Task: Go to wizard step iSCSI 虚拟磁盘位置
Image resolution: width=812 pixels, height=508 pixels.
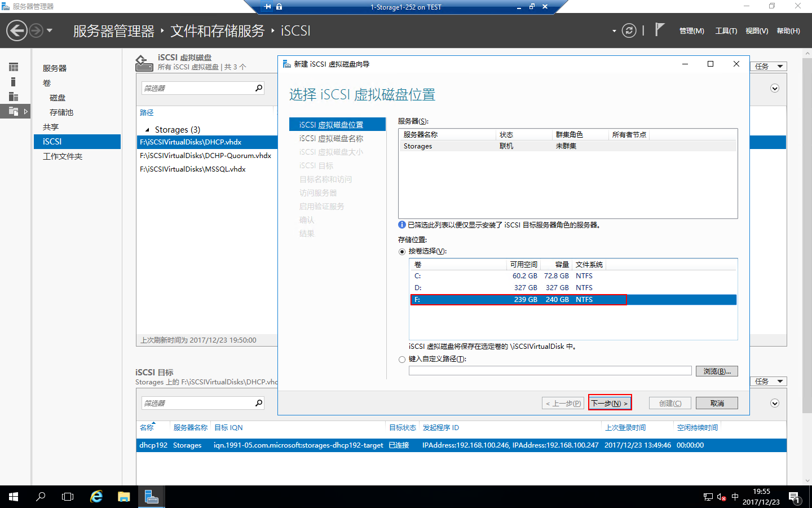Action: pos(337,125)
